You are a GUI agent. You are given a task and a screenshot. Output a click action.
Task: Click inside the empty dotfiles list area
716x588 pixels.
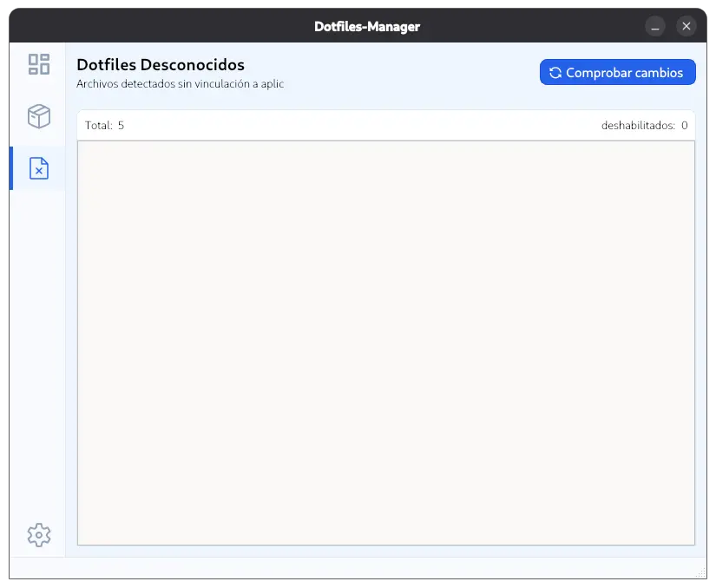[386, 343]
